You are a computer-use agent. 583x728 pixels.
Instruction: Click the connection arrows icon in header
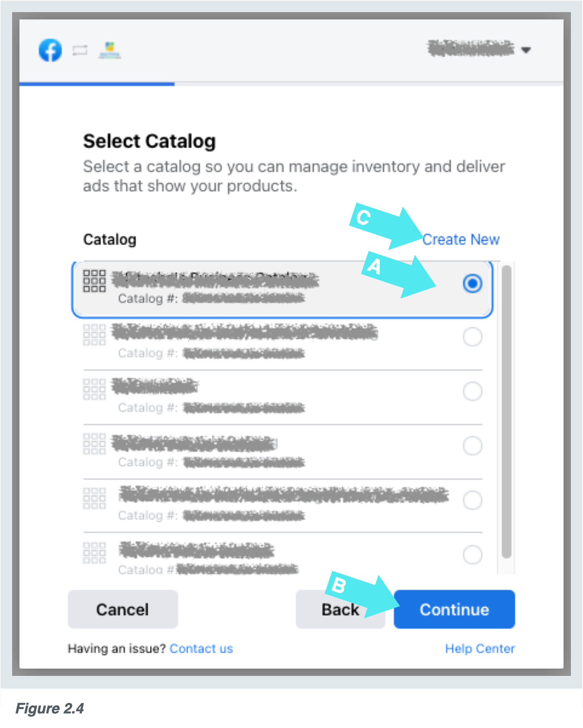80,50
